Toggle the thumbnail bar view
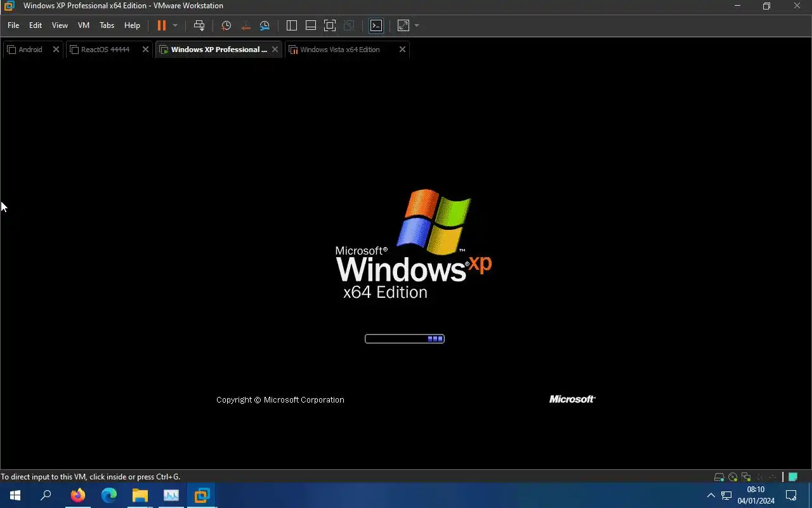The height and width of the screenshot is (508, 812). pos(311,25)
